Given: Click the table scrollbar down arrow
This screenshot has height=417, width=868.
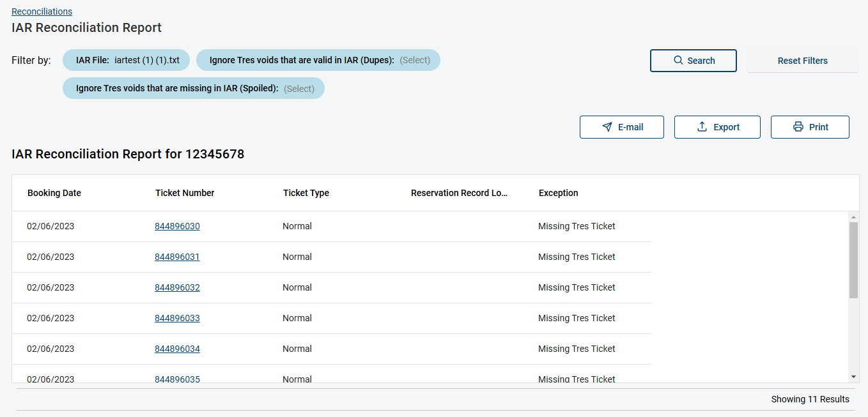Looking at the screenshot, I should point(853,377).
